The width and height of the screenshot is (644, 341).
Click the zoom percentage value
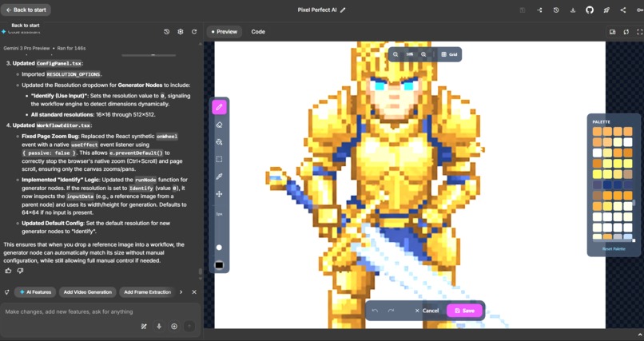pos(409,54)
